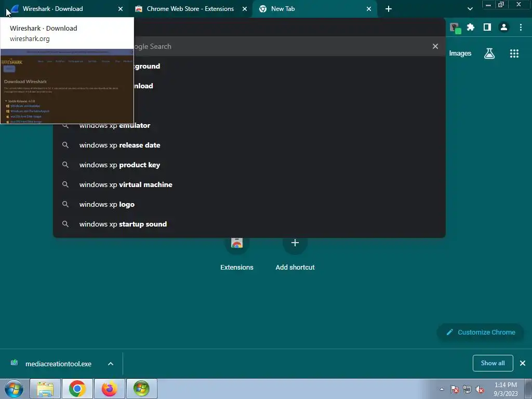Click the Windows flag taskbar app icon
Viewport: 532px width, 399px height.
click(141, 389)
